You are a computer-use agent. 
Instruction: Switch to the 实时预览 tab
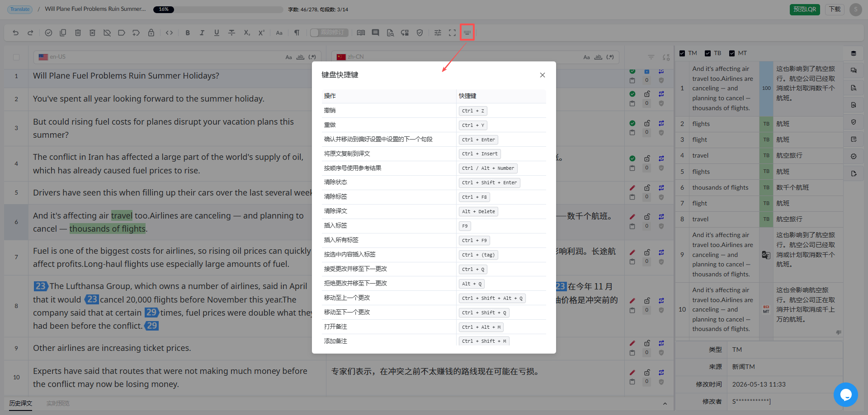(x=58, y=403)
